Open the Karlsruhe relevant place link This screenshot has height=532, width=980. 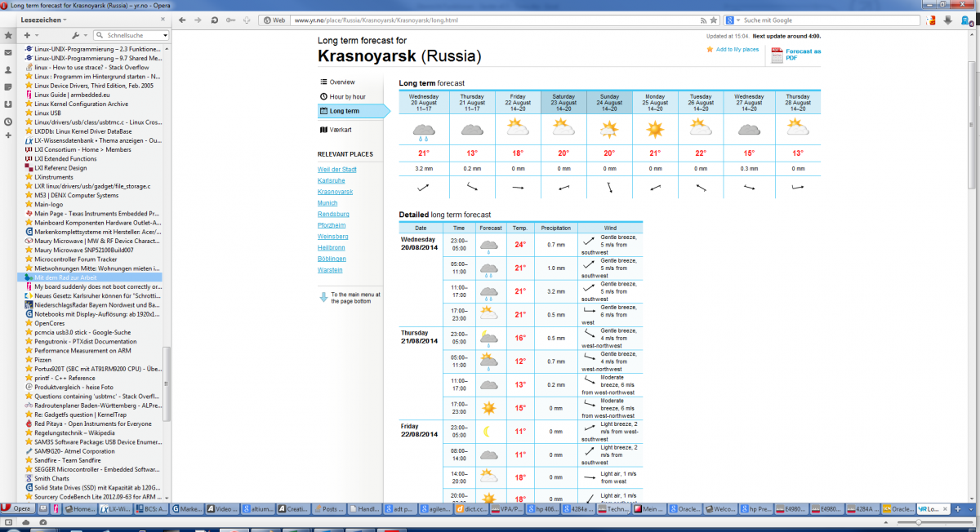pyautogui.click(x=330, y=180)
